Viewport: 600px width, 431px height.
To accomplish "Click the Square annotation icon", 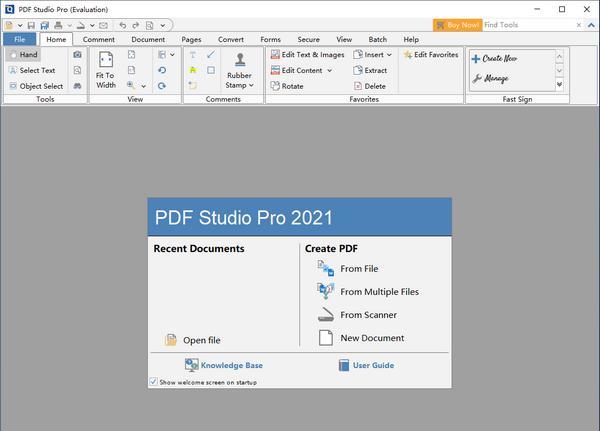I will (211, 70).
